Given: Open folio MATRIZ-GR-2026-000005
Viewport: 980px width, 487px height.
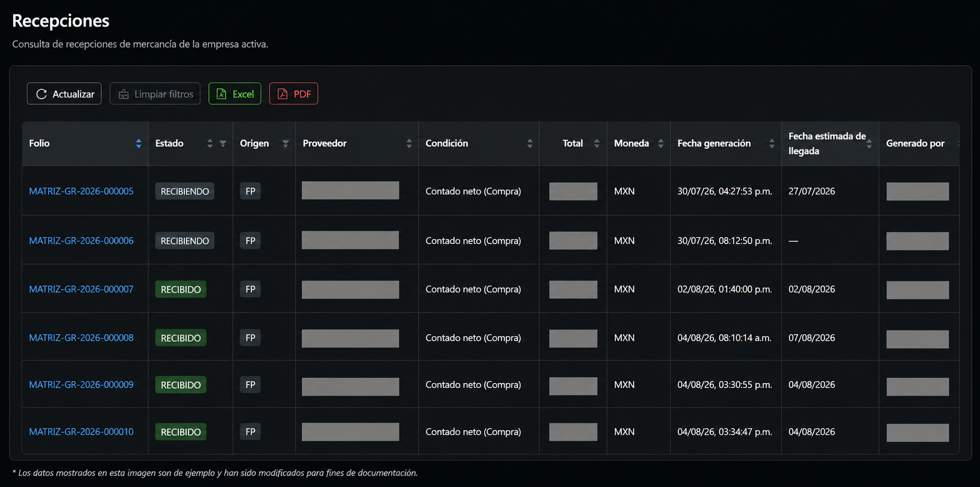Looking at the screenshot, I should click(x=81, y=191).
